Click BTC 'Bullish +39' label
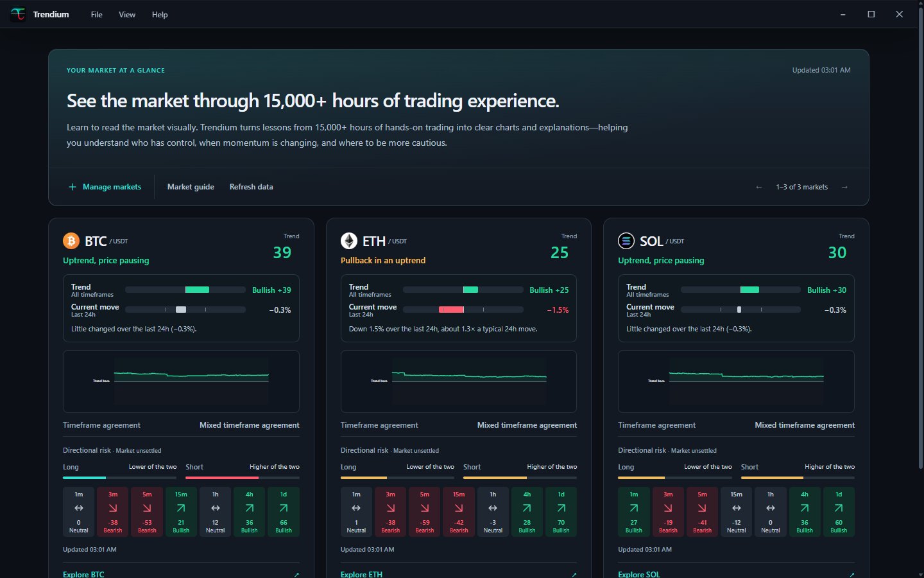The width and height of the screenshot is (924, 578). point(271,290)
